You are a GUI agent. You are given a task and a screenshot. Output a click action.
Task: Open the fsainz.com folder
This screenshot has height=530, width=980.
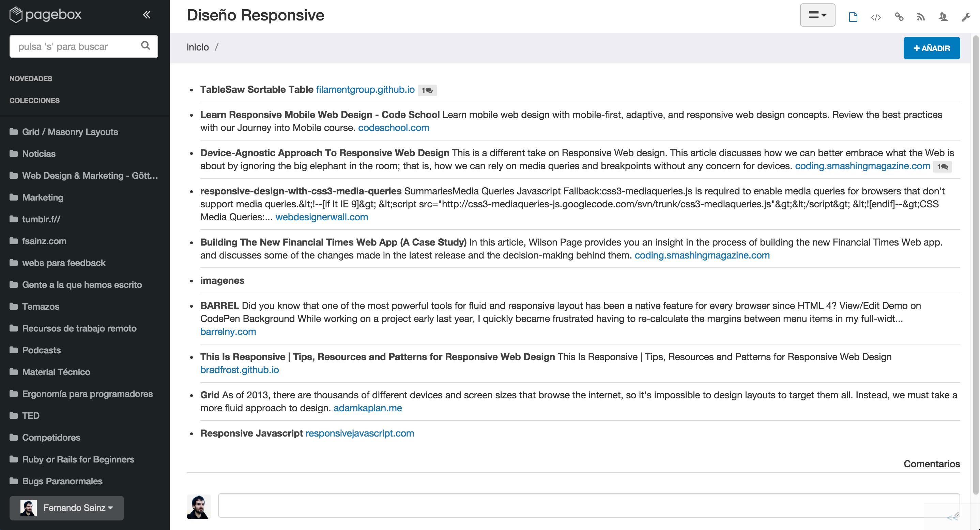click(x=44, y=241)
